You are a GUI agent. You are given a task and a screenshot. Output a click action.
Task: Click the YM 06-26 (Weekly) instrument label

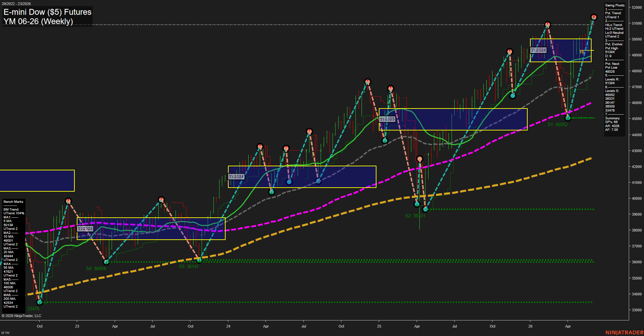pyautogui.click(x=38, y=21)
